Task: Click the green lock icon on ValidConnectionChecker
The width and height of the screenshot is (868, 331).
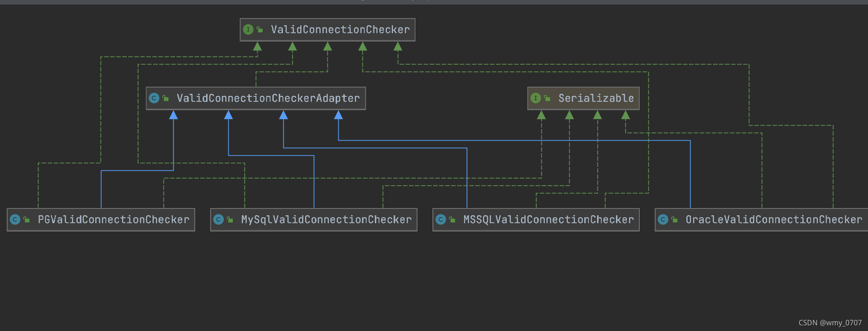Action: pos(260,29)
